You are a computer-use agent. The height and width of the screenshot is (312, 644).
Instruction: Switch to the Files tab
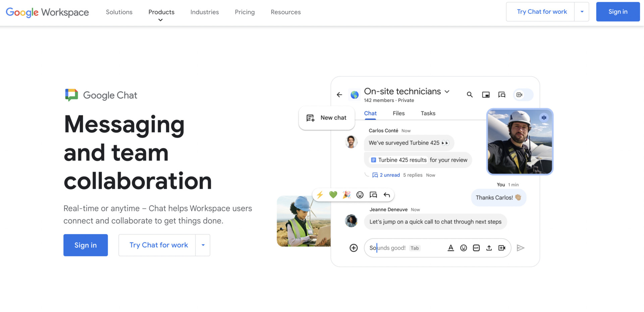398,113
